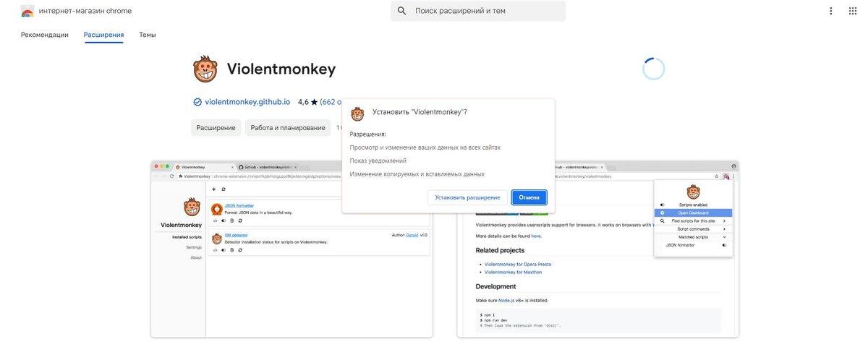Click the loading spinner near the title
868x347 pixels.
point(653,69)
